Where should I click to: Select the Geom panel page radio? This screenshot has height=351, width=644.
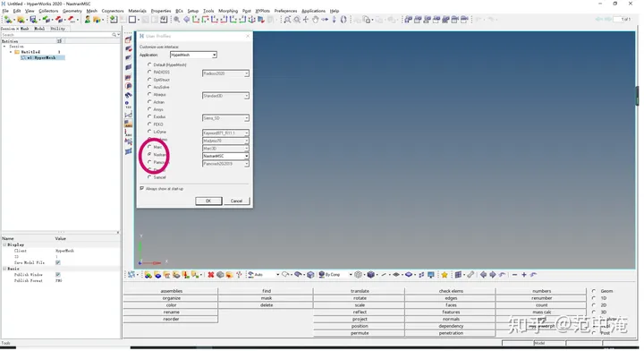[x=594, y=291]
